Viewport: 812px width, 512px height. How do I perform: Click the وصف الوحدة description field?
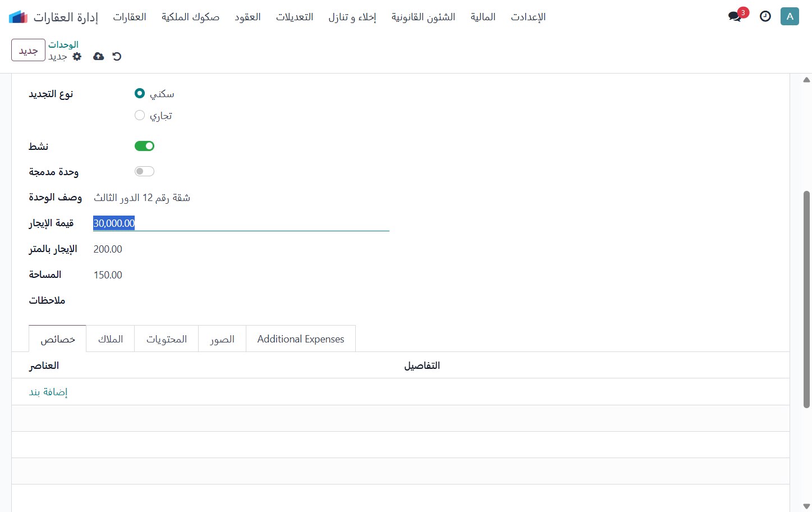tap(241, 198)
